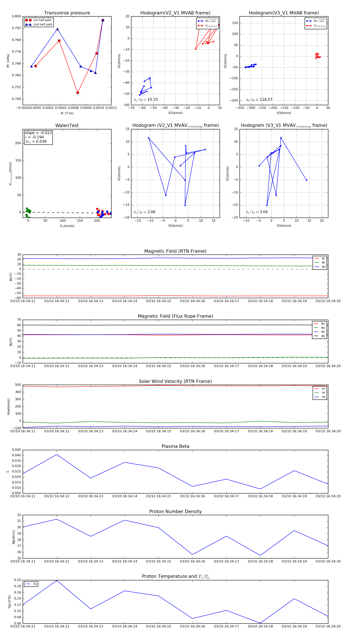Click 'Hodogram(V3_V1 MVAB frame)' title
This screenshot has width=351, height=644.
(284, 13)
